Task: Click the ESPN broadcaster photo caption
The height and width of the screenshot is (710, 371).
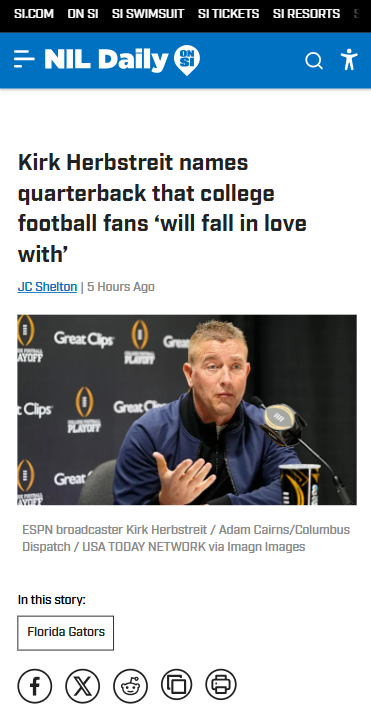Action: (186, 538)
